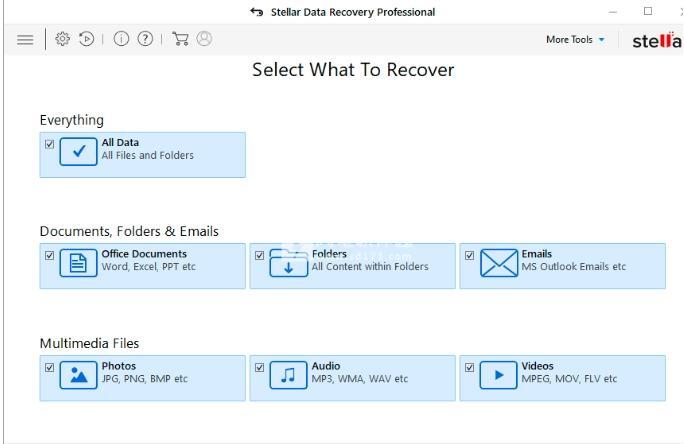This screenshot has height=444, width=684.
Task: Open the info icon
Action: [x=121, y=39]
